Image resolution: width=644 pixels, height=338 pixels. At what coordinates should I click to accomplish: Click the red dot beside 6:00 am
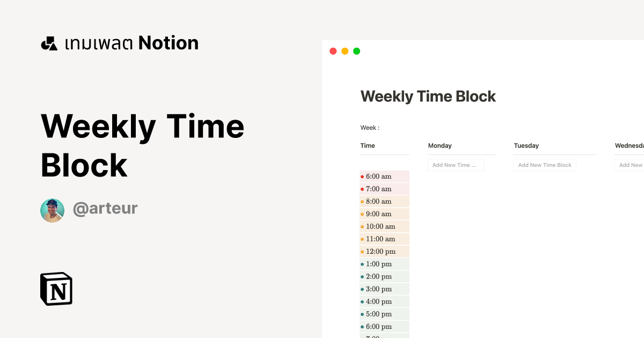click(363, 176)
